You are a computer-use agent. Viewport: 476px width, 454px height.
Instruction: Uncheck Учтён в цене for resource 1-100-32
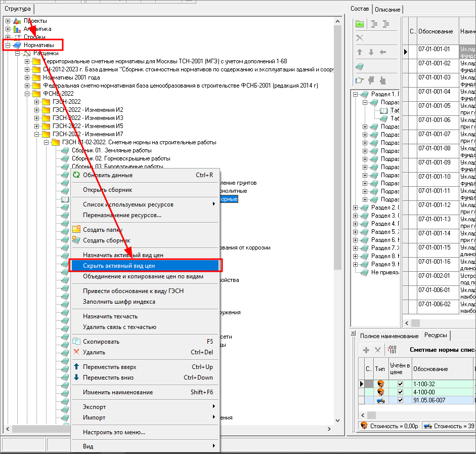(x=400, y=384)
